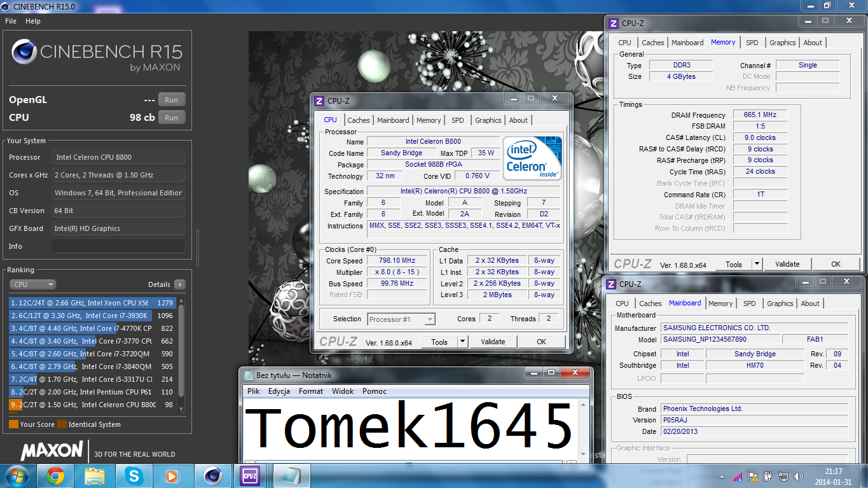Open the volume tray icon

tap(799, 477)
